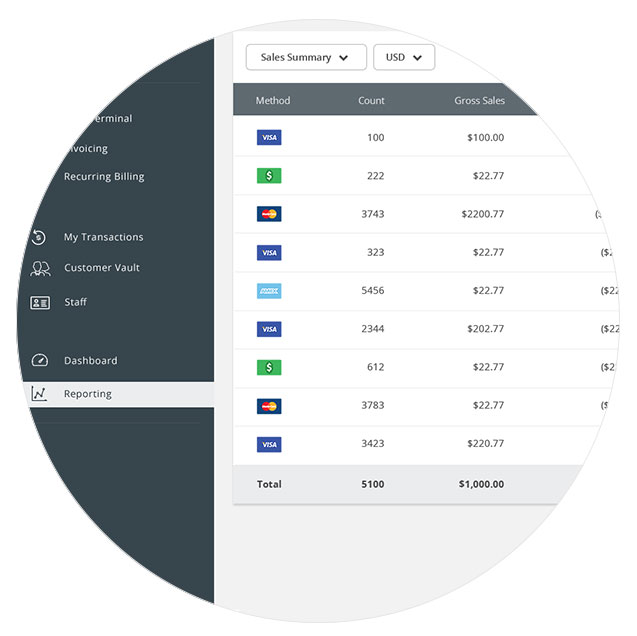Click the gross sales value $202.77
Screen dimensions: 637x636
(x=486, y=329)
